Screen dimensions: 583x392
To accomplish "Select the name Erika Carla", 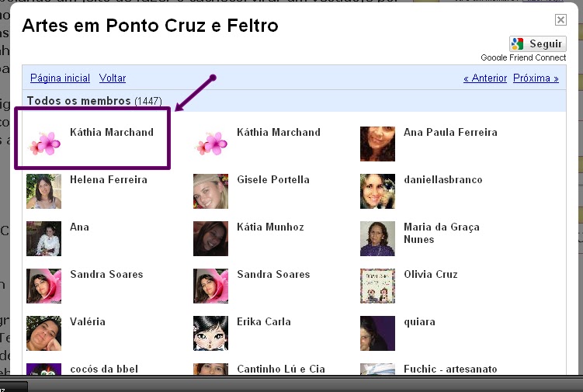I will click(x=264, y=321).
